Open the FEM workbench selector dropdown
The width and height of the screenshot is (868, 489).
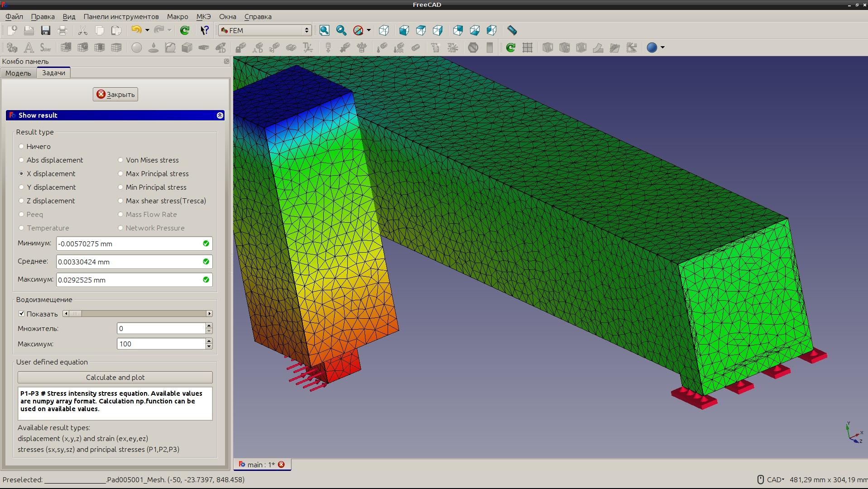click(x=265, y=30)
